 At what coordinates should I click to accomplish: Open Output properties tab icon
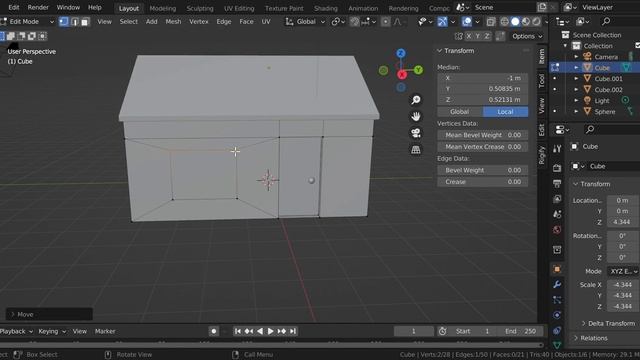[x=557, y=183]
